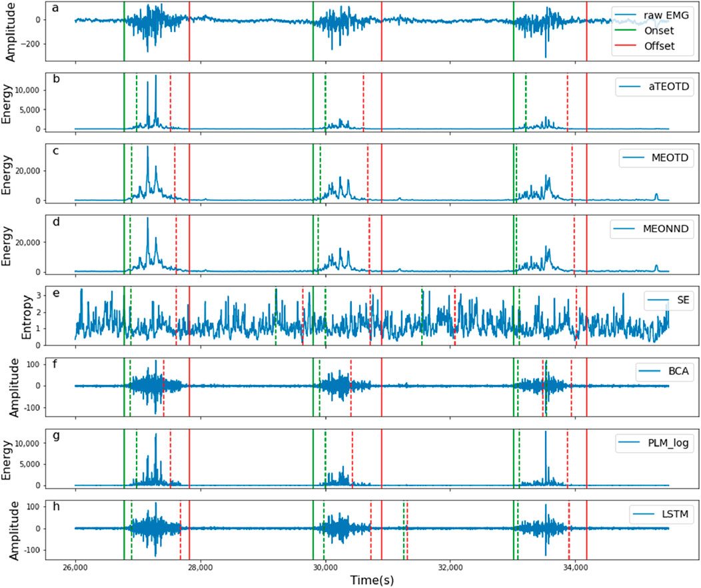Click the 'MEONND' legend label
The image size is (701, 588).
pyautogui.click(x=666, y=229)
